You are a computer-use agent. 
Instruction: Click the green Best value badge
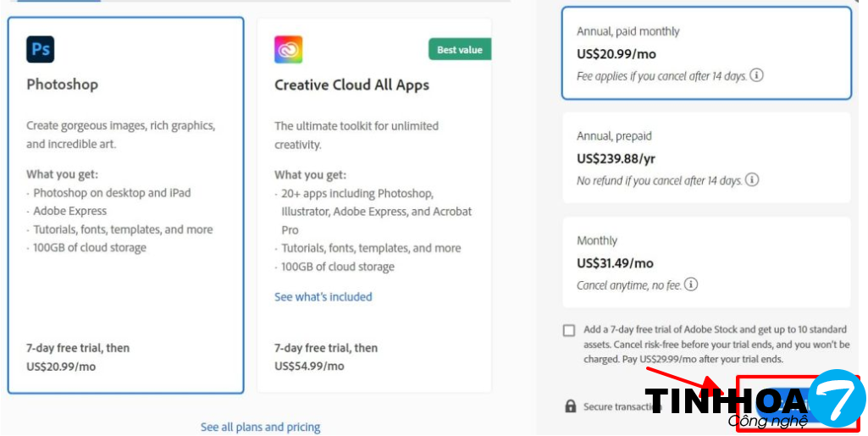pos(459,50)
